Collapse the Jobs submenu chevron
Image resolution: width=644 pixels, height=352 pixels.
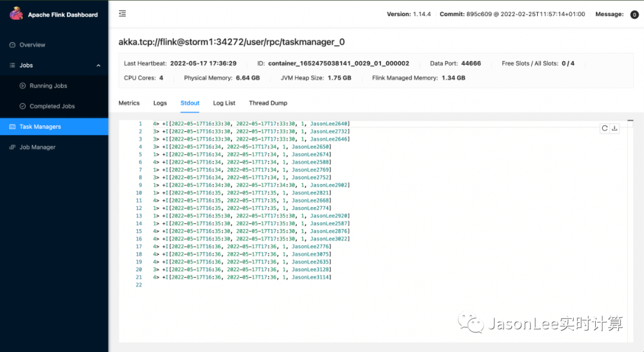coord(98,66)
